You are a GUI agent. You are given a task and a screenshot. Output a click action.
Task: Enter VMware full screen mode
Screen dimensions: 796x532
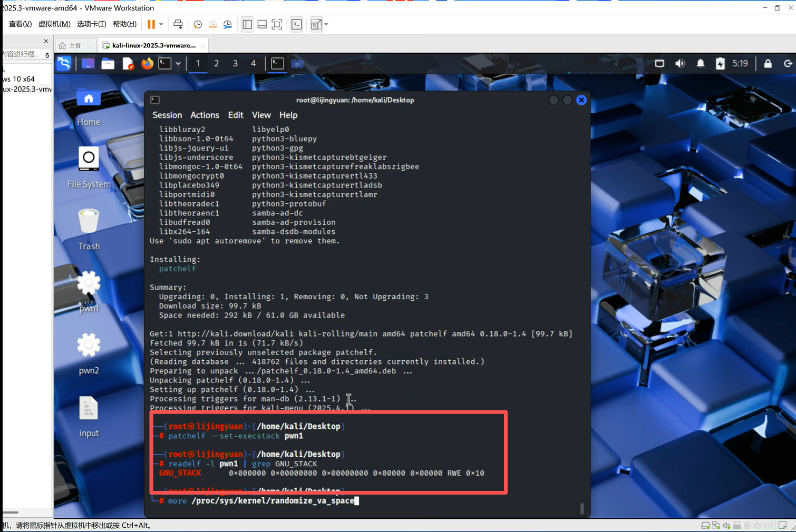(277, 24)
